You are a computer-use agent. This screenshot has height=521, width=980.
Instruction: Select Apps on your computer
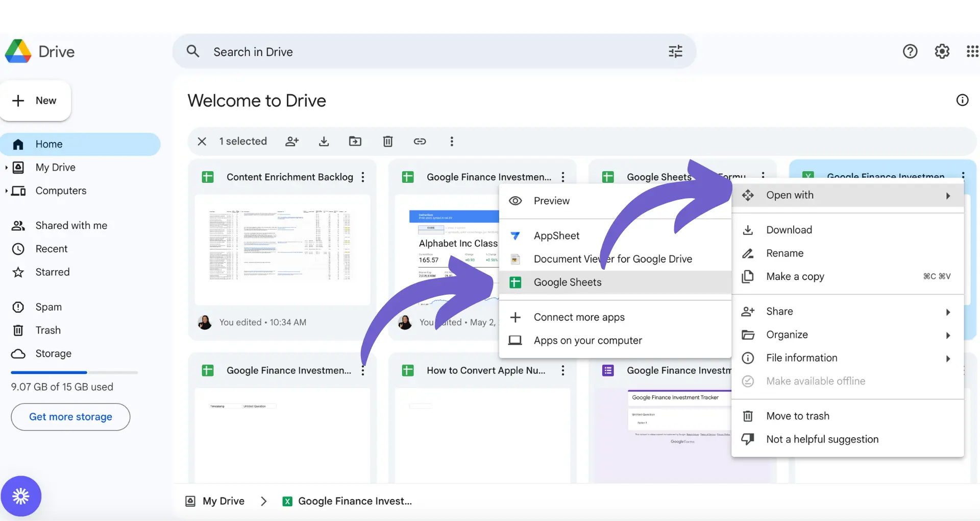(615, 341)
